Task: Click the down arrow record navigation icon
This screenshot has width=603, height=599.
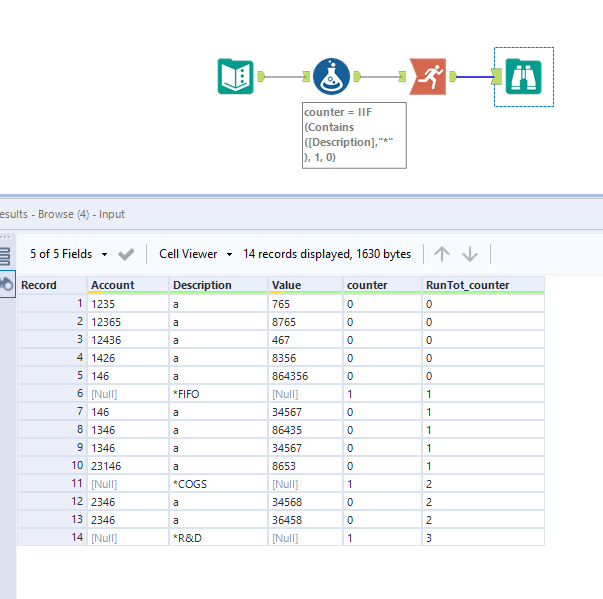Action: 470,254
